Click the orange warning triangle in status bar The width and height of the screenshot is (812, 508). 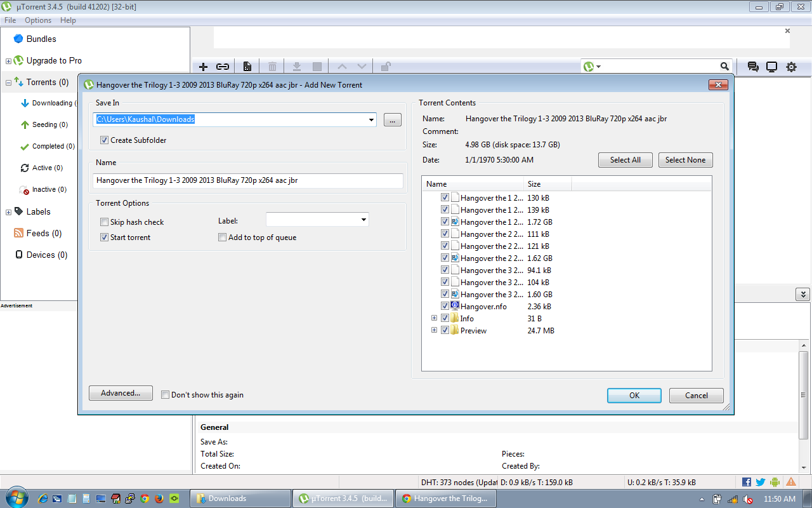point(790,482)
